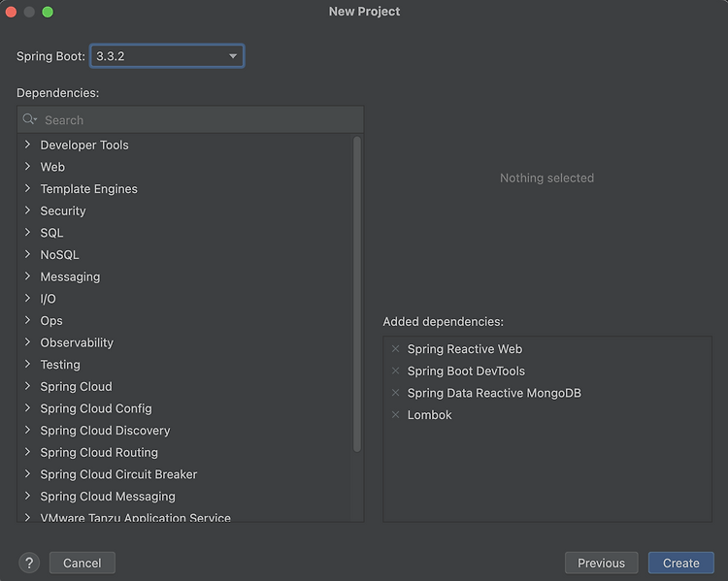This screenshot has height=581, width=728.
Task: Go back with the Previous button
Action: 601,563
